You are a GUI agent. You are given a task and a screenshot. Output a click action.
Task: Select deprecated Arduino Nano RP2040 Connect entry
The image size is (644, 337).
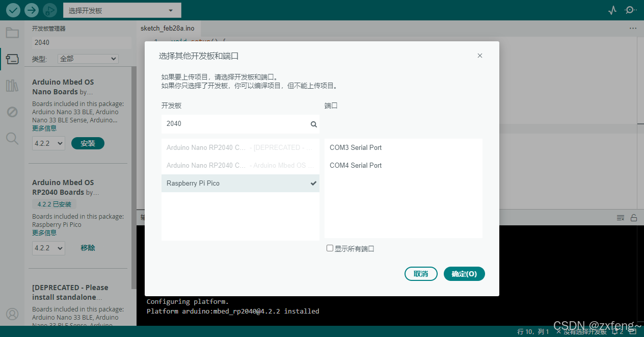[x=240, y=148]
